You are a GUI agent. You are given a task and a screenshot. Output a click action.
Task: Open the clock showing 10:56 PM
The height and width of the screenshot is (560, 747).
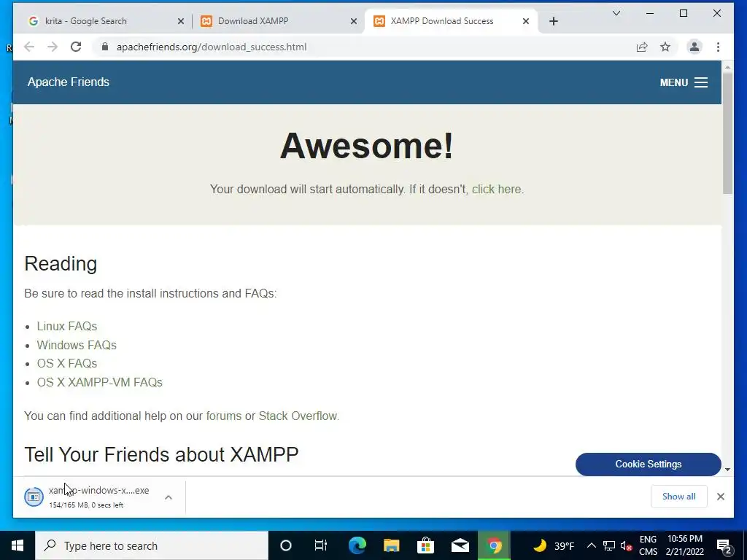click(x=684, y=545)
